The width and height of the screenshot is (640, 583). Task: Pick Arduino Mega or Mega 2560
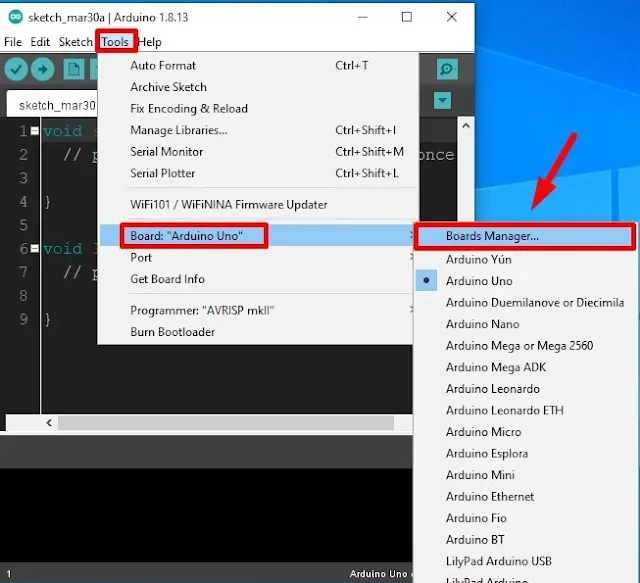[x=525, y=346]
